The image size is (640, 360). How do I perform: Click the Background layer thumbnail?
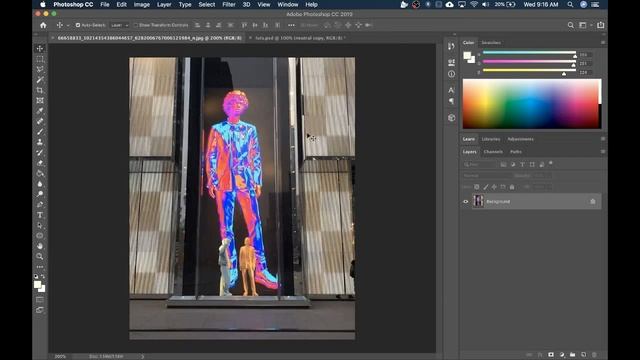(478, 201)
